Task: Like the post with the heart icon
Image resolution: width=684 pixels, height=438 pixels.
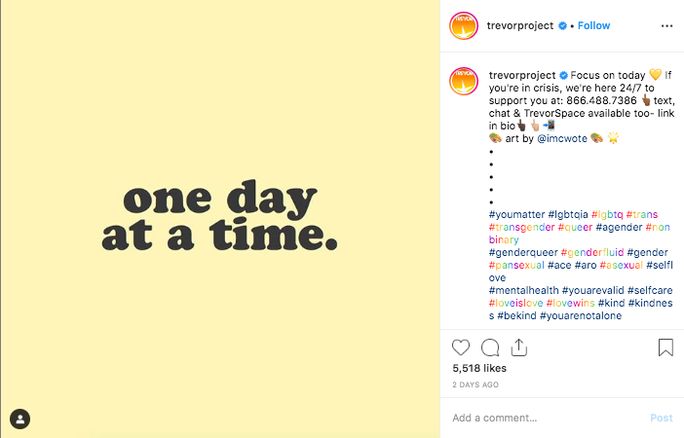Action: pos(461,348)
